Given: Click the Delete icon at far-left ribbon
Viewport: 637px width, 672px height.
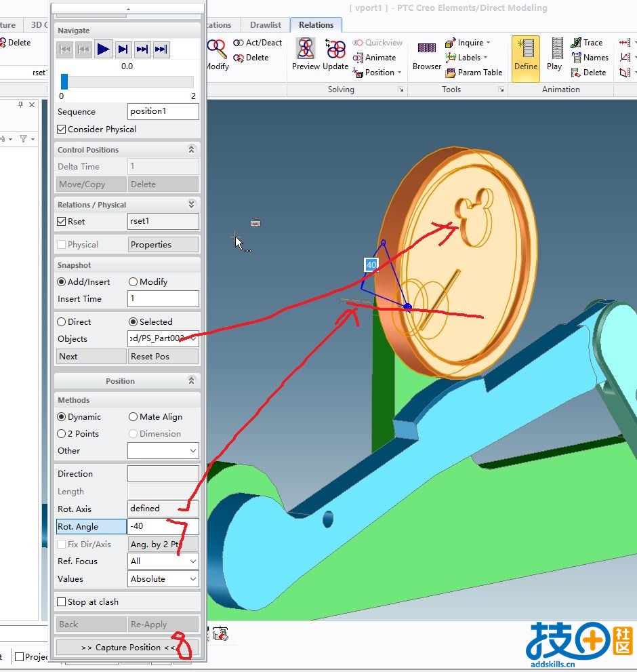Looking at the screenshot, I should [x=3, y=43].
